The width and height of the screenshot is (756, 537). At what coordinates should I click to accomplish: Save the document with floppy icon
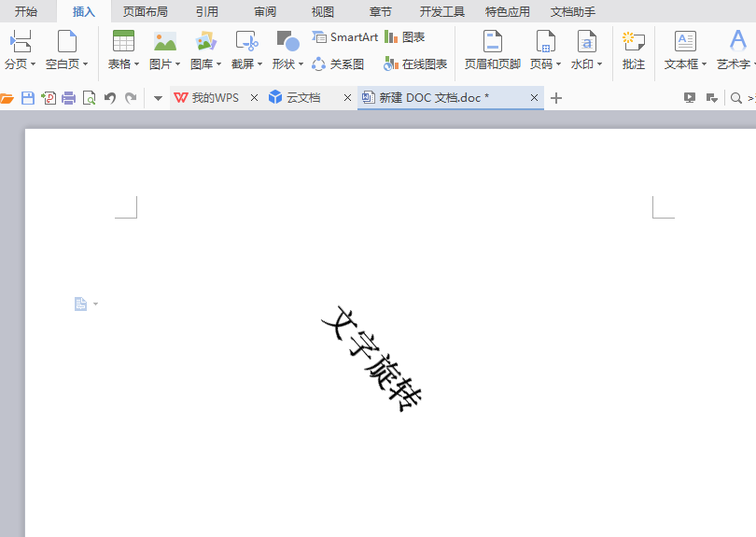[x=28, y=98]
